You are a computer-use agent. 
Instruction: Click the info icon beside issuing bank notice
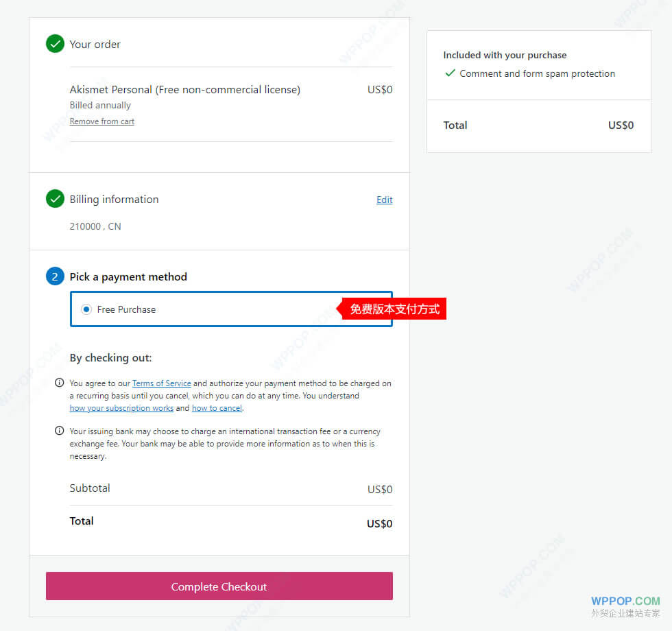pos(60,431)
